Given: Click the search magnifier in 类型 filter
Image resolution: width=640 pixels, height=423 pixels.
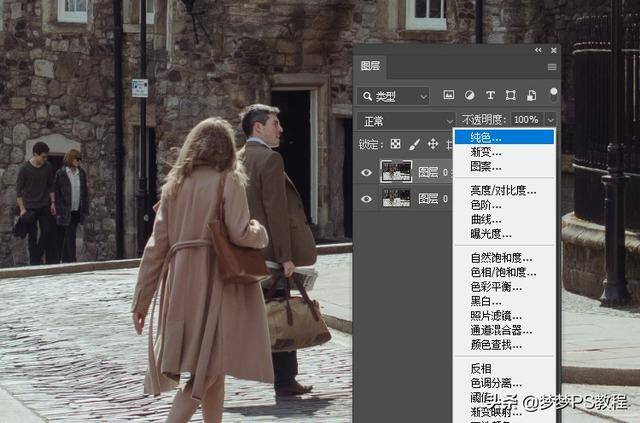Looking at the screenshot, I should 367,96.
